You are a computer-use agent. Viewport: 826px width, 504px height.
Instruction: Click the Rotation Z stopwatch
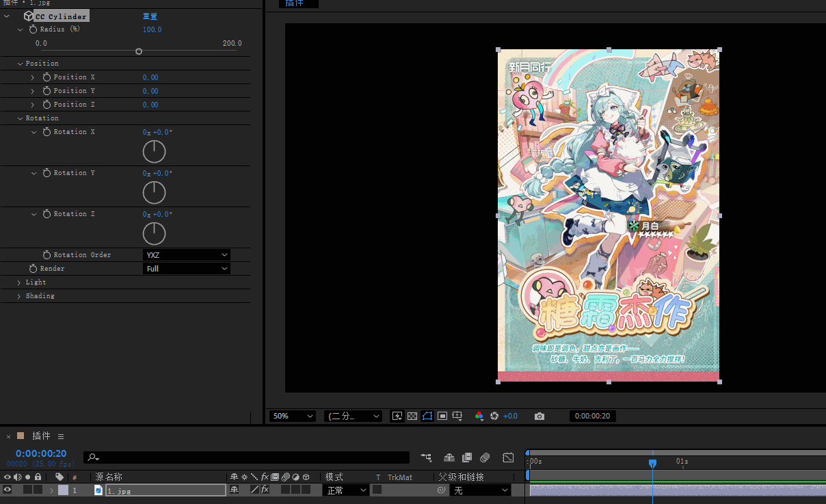tap(46, 214)
